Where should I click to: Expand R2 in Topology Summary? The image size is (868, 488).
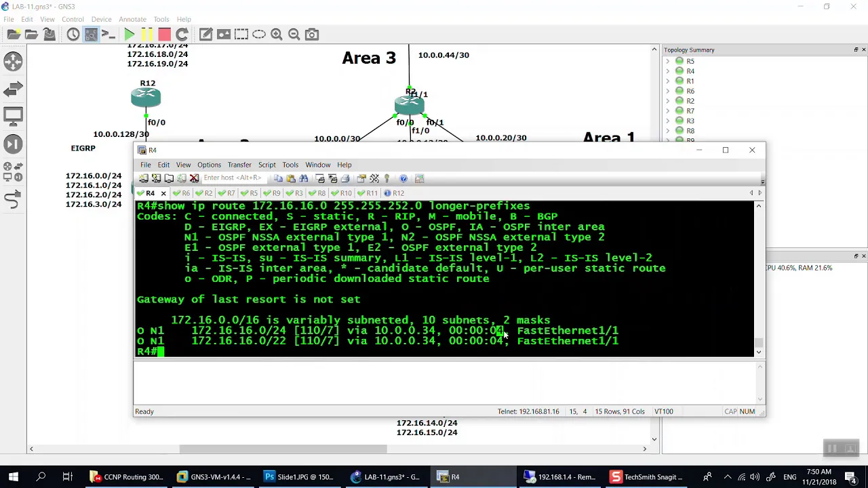[x=667, y=101]
